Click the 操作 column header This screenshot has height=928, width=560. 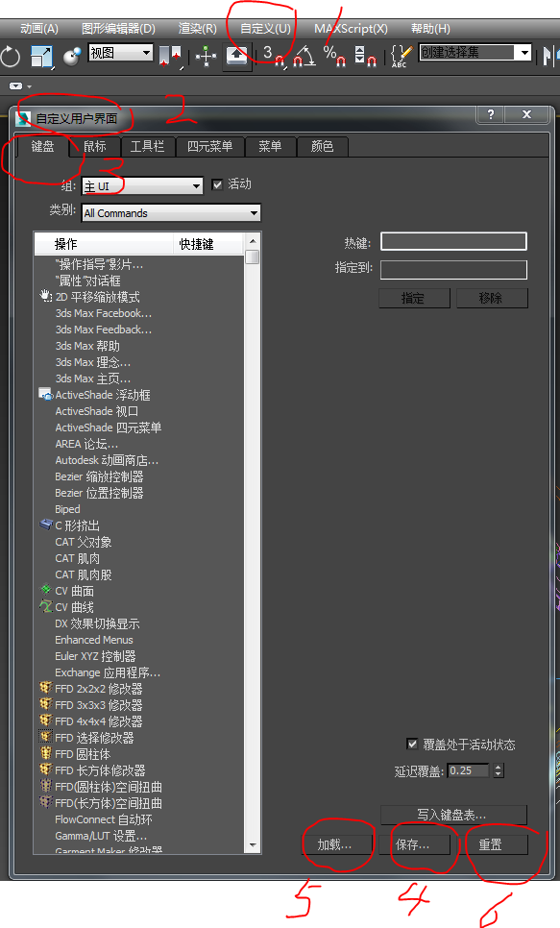click(104, 244)
